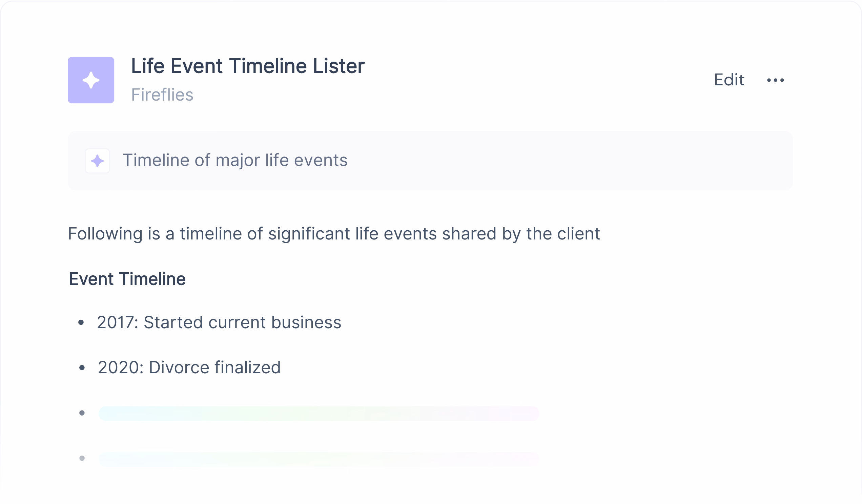Click the Edit button

[x=728, y=80]
